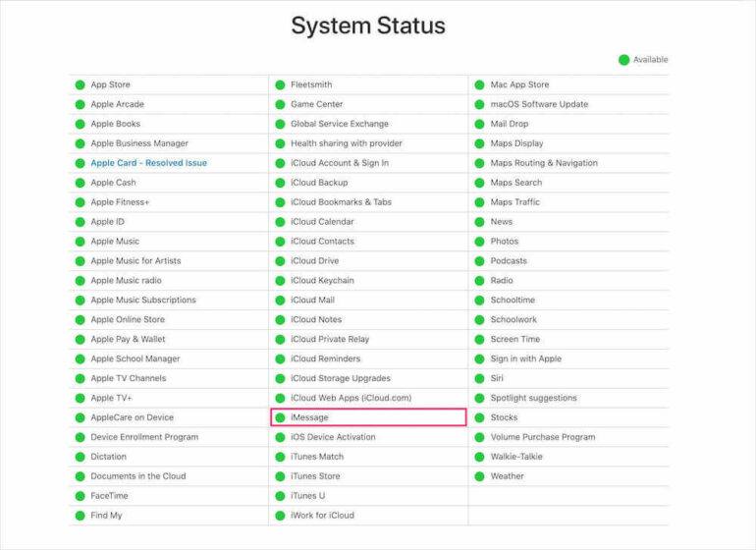Open the Apple Card - Resolved Issue link
Image resolution: width=756 pixels, height=550 pixels.
pos(148,163)
